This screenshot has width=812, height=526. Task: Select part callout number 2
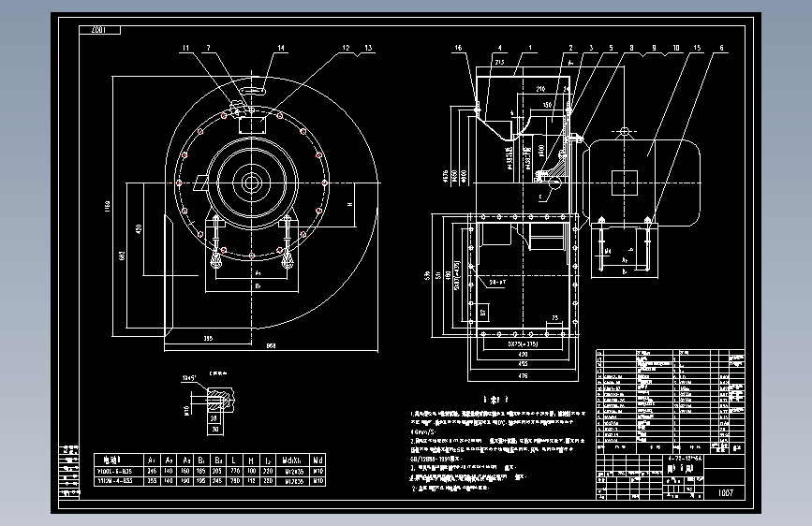click(x=570, y=48)
